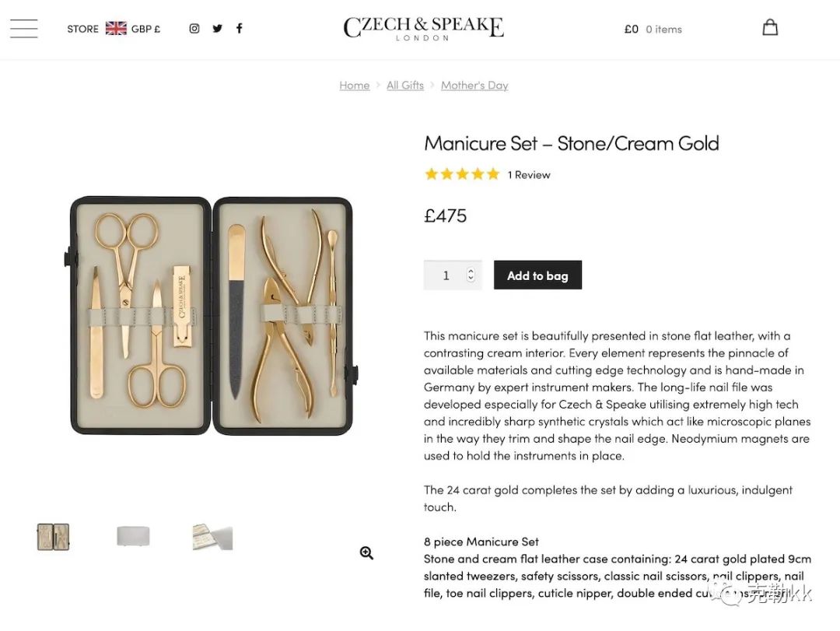The image size is (840, 631).
Task: Open the All Gifts breadcrumb
Action: pyautogui.click(x=405, y=86)
